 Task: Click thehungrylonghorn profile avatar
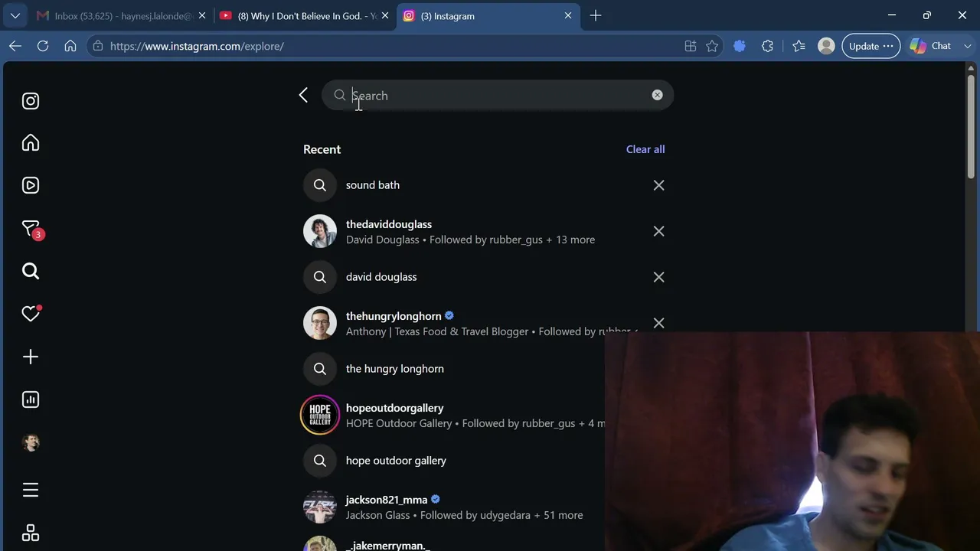pyautogui.click(x=320, y=323)
